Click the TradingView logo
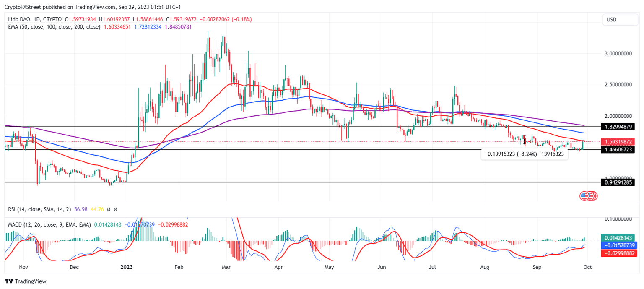 8,281
